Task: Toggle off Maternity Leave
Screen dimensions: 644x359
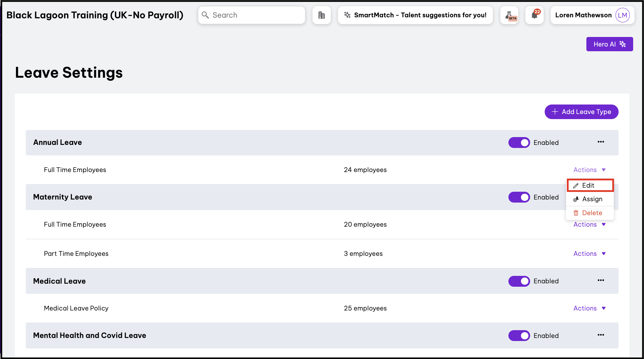Action: tap(519, 197)
